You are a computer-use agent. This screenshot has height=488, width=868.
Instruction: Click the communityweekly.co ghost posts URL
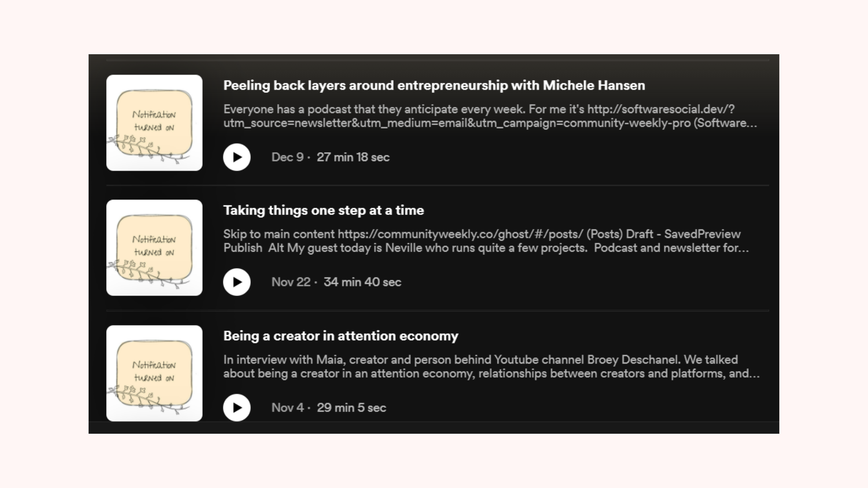460,234
